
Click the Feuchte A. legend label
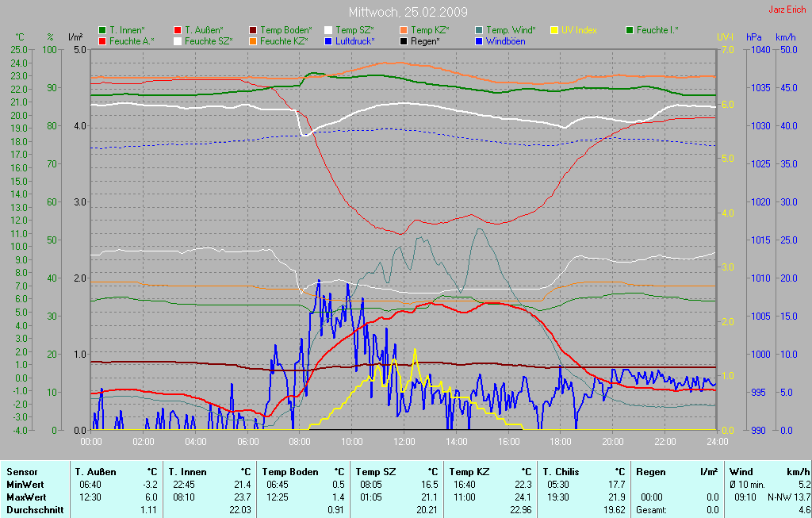132,40
